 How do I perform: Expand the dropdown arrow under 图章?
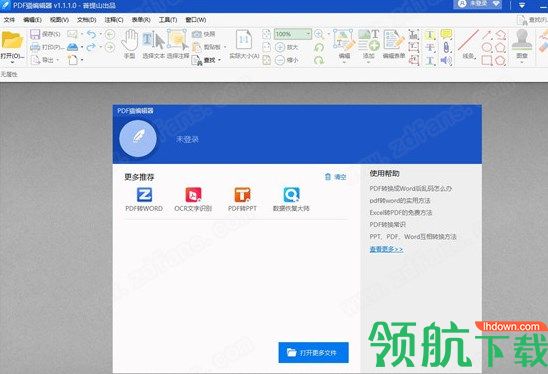(x=522, y=62)
